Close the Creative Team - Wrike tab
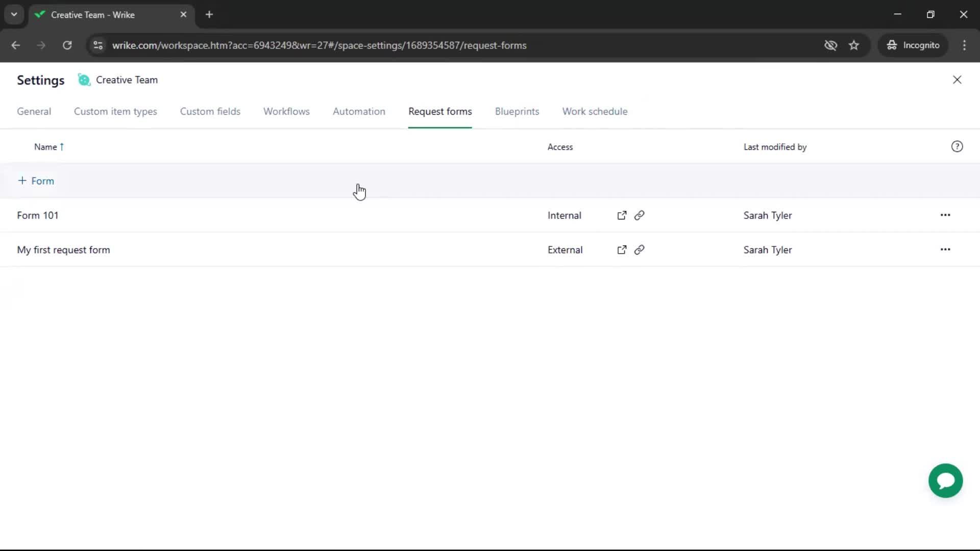This screenshot has height=551, width=980. click(x=183, y=15)
